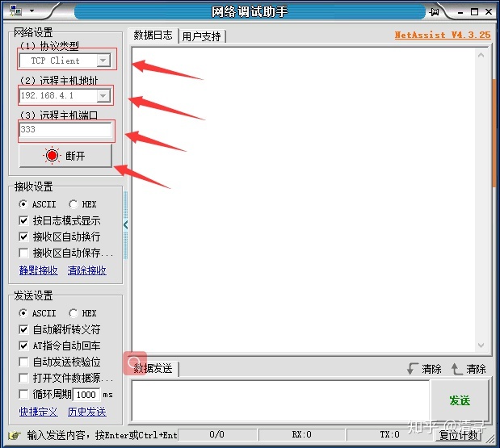Open the protocol type TCP Client dropdown
The height and width of the screenshot is (448, 500).
(x=103, y=61)
